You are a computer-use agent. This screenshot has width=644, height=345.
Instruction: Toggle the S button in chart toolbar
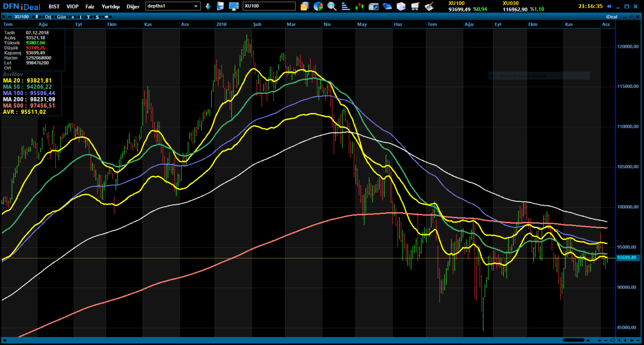pyautogui.click(x=97, y=17)
